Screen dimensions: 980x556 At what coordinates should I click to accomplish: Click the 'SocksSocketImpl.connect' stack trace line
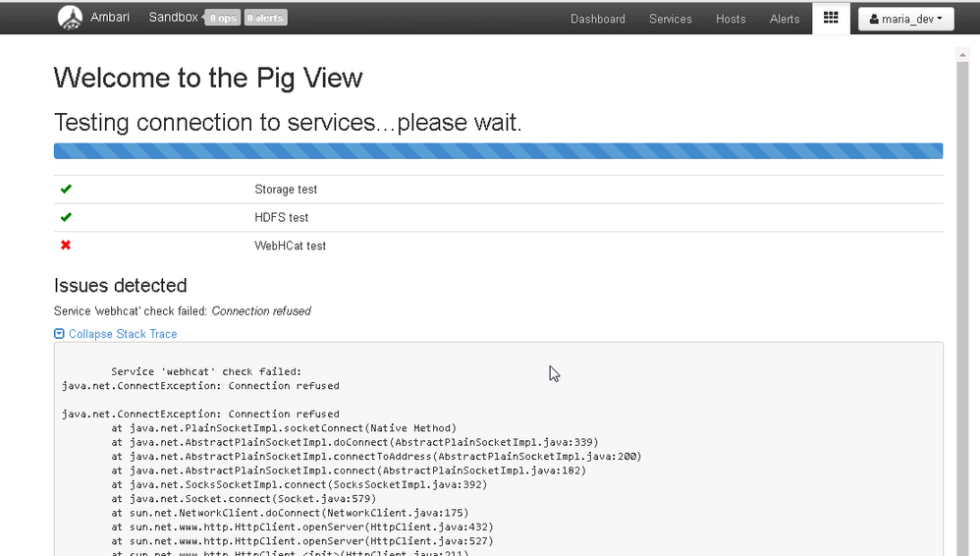click(299, 484)
